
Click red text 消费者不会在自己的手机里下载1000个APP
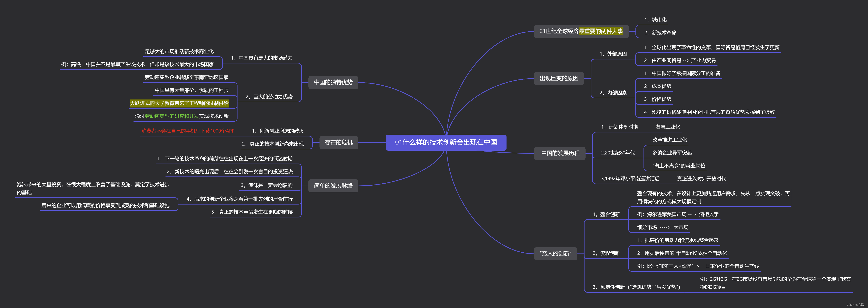(188, 131)
